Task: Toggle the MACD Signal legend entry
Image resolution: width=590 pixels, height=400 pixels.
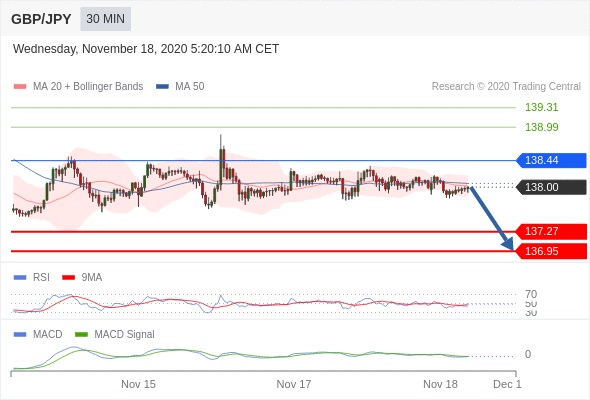Action: point(115,334)
